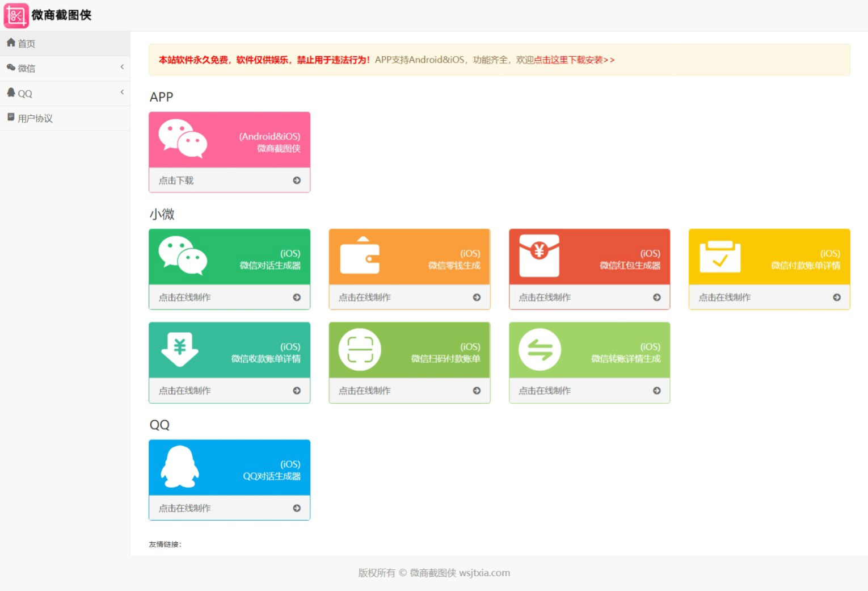
Task: Click the 微信对话生成器 card title
Action: (x=270, y=265)
